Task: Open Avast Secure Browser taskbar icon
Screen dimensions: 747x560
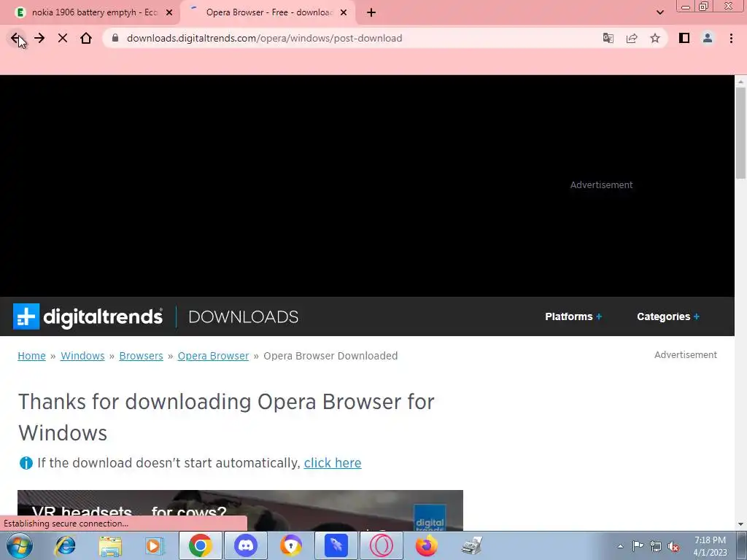Action: [290, 545]
